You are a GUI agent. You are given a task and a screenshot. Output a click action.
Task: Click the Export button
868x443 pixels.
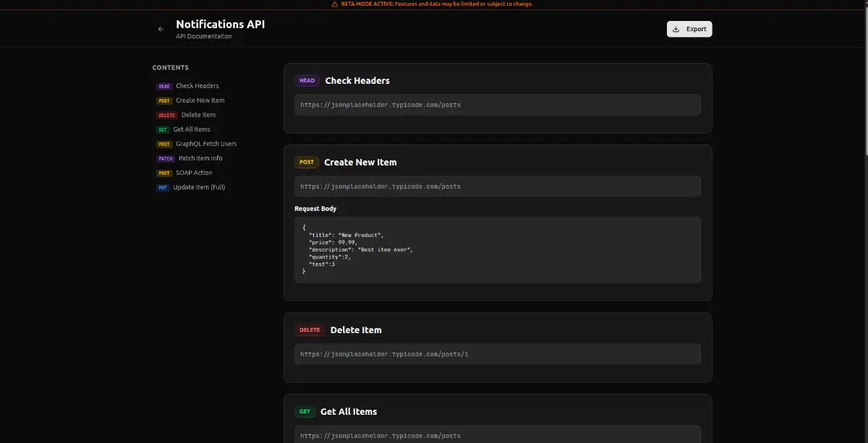[689, 29]
